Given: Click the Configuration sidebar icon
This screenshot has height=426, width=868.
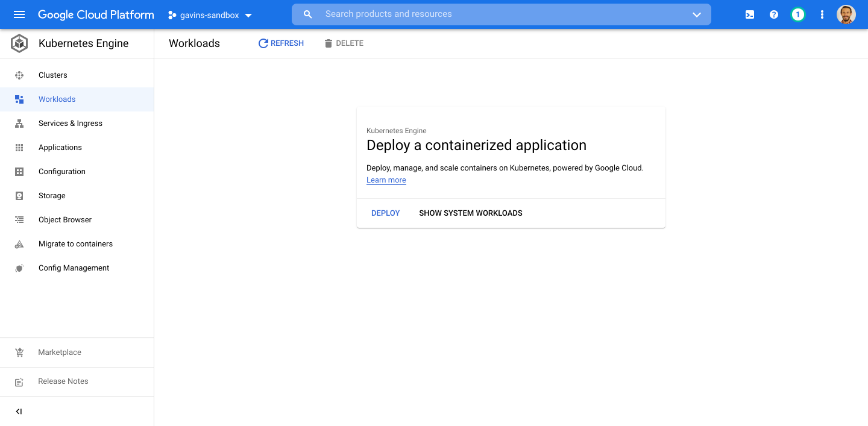Looking at the screenshot, I should pos(19,172).
